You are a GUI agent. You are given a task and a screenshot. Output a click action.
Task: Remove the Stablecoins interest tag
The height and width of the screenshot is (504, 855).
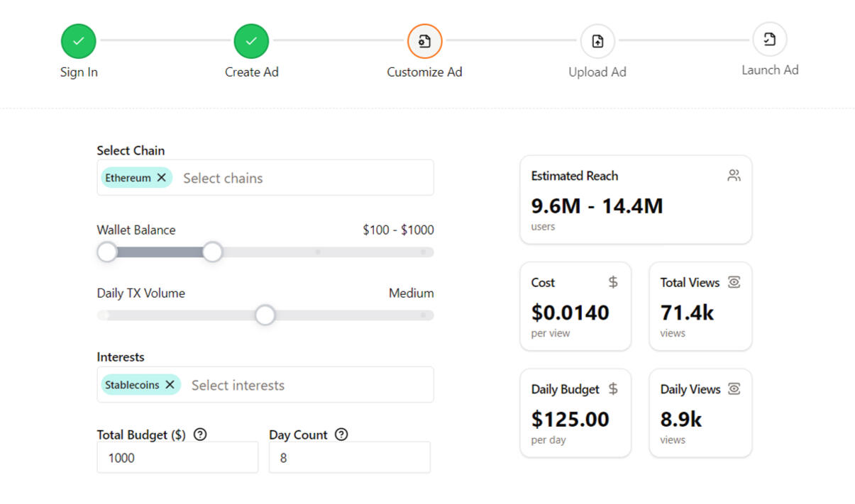coord(170,384)
